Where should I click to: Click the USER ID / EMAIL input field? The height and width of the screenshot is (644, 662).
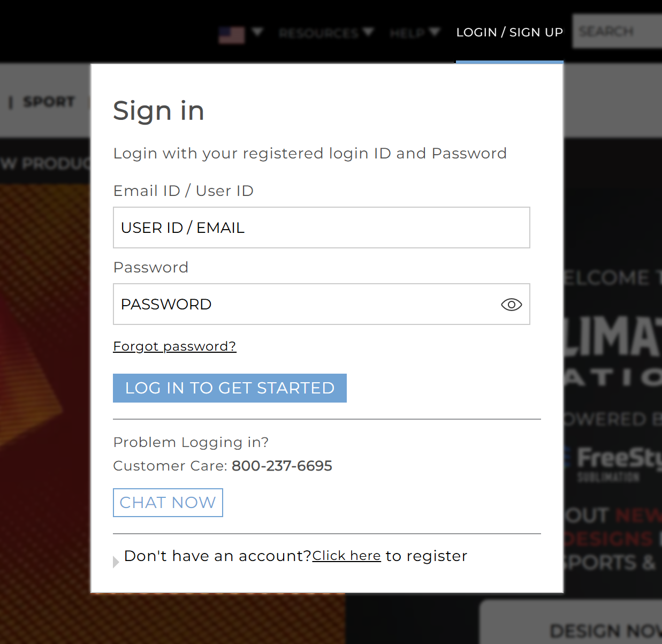[x=321, y=228]
